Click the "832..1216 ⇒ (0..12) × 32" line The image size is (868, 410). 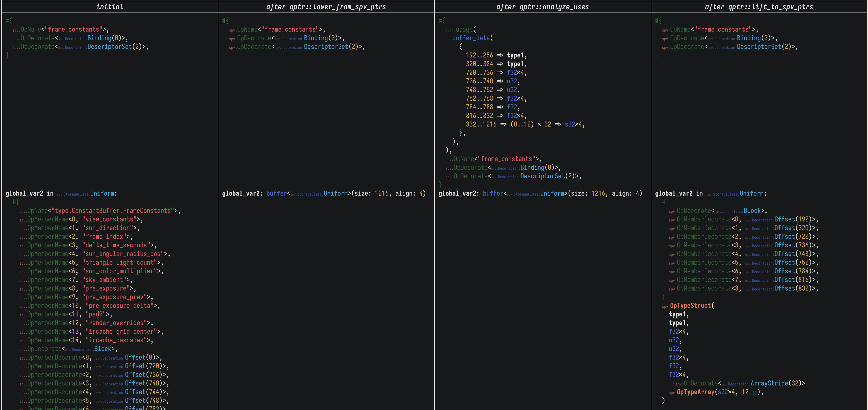[525, 124]
